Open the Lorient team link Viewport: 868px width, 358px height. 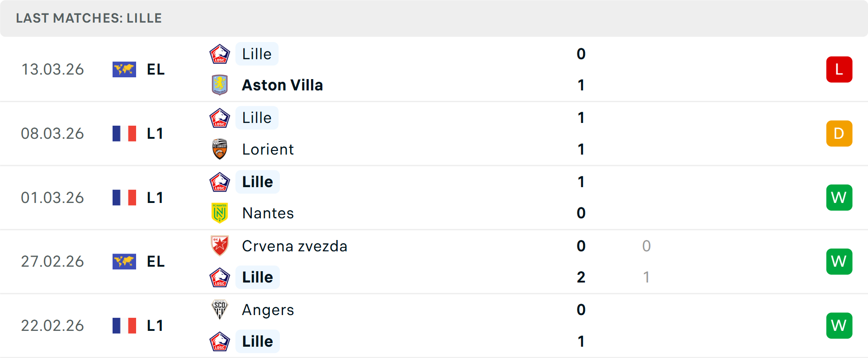pyautogui.click(x=268, y=149)
